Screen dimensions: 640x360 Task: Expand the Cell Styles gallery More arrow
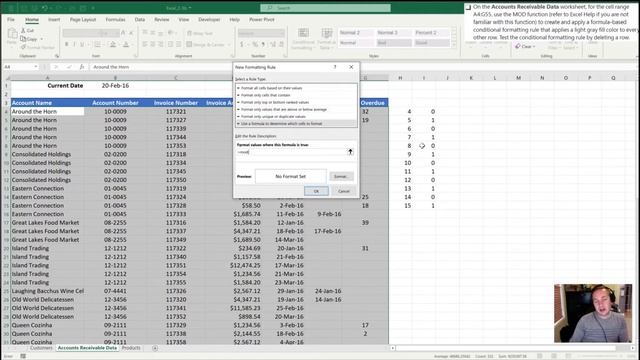(454, 45)
